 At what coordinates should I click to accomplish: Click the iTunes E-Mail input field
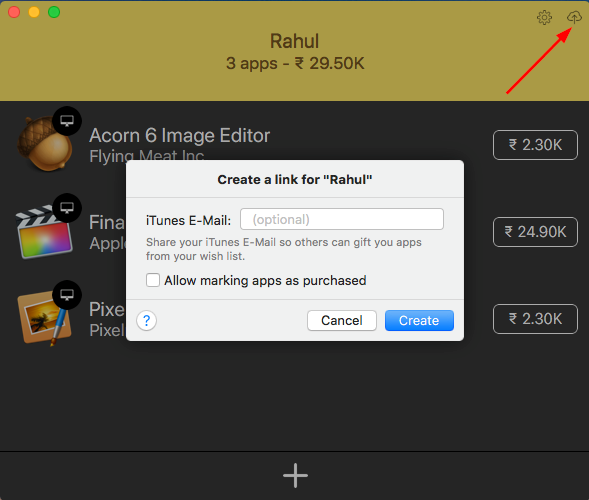(x=342, y=219)
